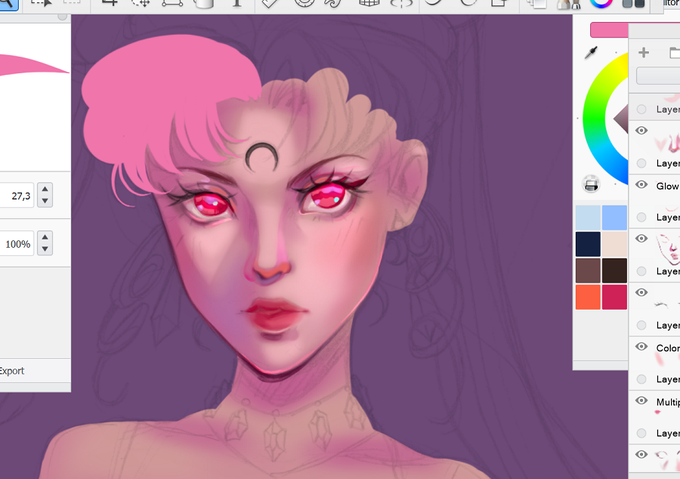Click the Export button in the brush panel
Viewport: 680px width, 479px height.
click(12, 371)
